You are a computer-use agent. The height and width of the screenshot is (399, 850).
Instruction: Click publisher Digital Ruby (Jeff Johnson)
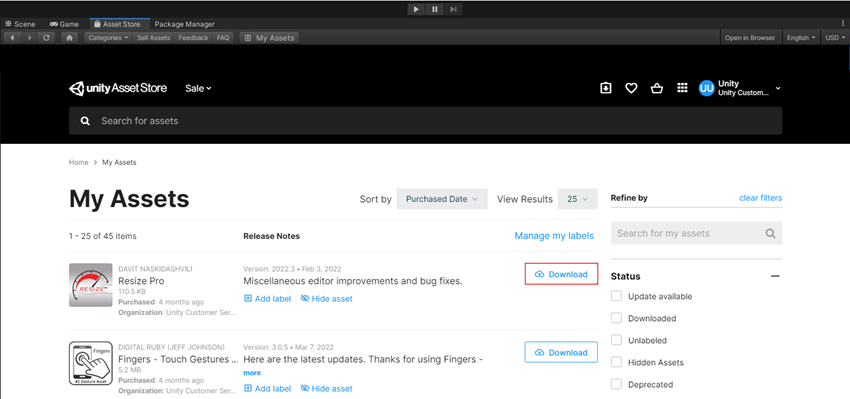tap(171, 347)
